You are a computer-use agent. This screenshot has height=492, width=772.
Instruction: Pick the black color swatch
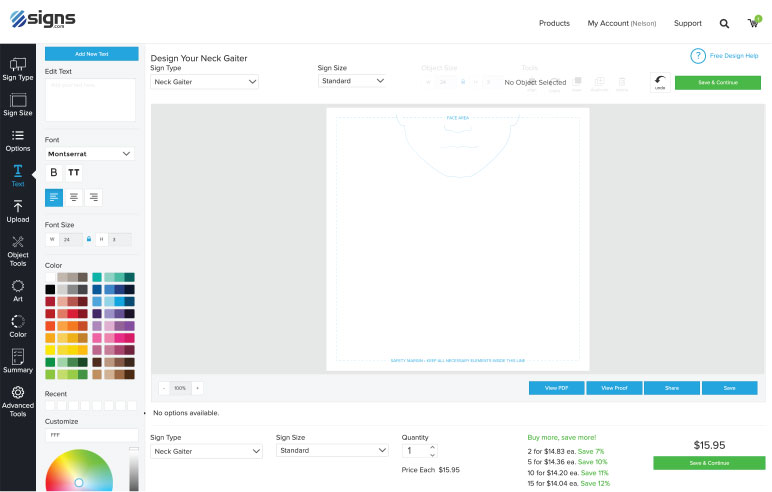pyautogui.click(x=50, y=289)
